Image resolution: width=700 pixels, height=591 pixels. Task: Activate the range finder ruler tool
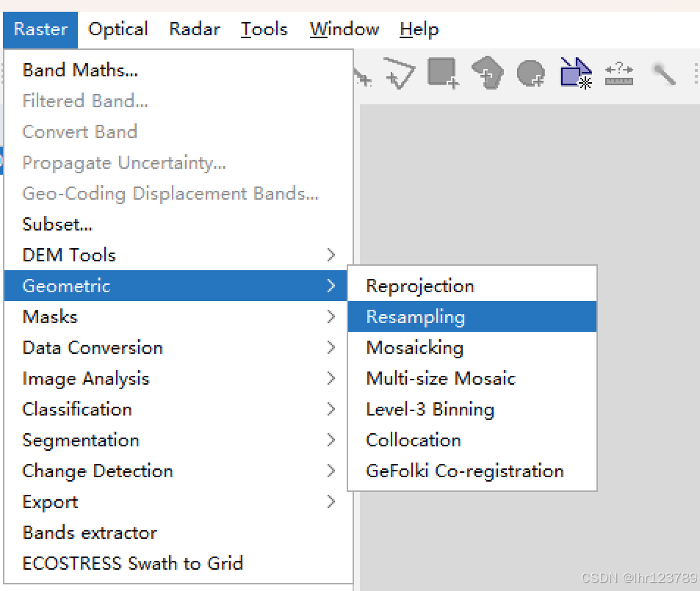pyautogui.click(x=619, y=73)
